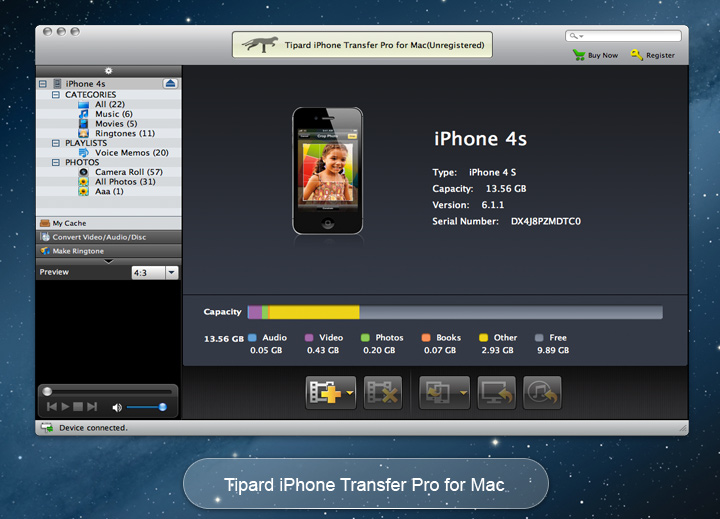
Task: Open the Make Ringtone panel
Action: click(108, 251)
